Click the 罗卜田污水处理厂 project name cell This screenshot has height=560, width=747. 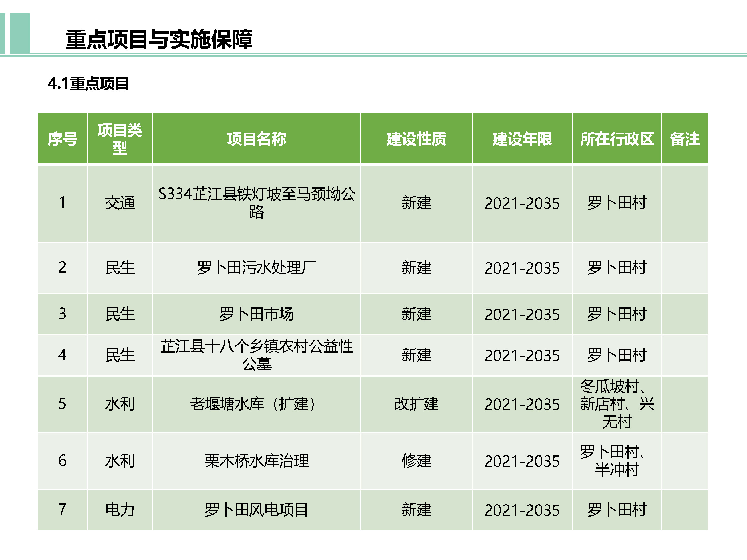257,268
